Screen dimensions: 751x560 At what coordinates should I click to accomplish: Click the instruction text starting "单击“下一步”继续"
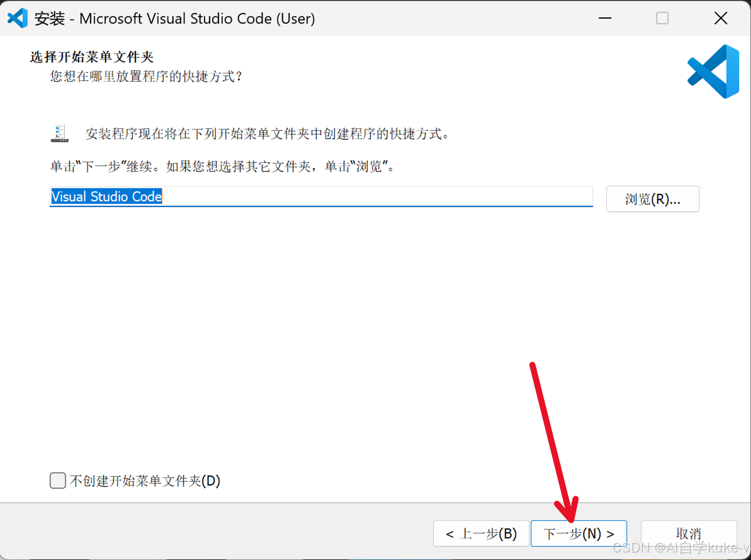pos(223,166)
